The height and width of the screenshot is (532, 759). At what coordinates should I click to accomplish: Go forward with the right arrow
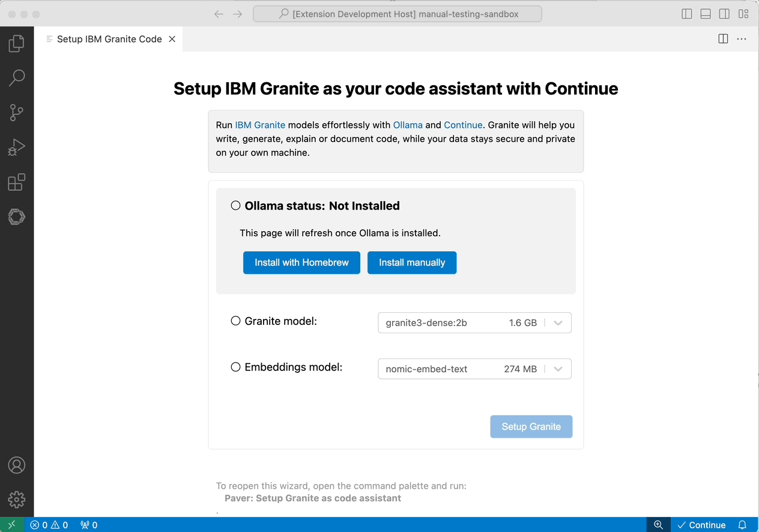coord(238,14)
